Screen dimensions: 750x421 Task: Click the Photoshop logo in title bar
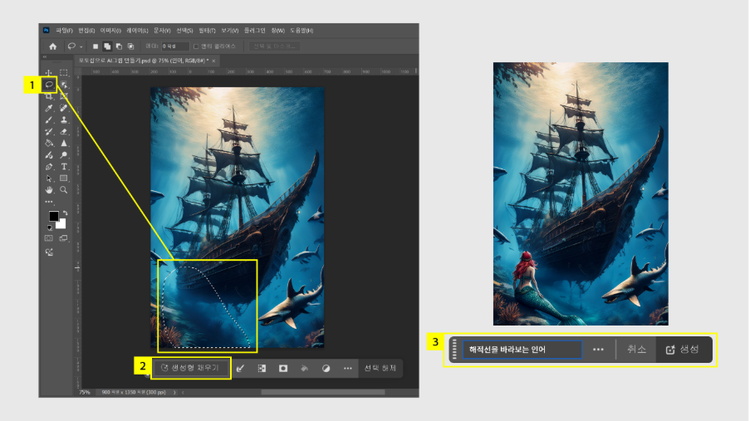[46, 30]
